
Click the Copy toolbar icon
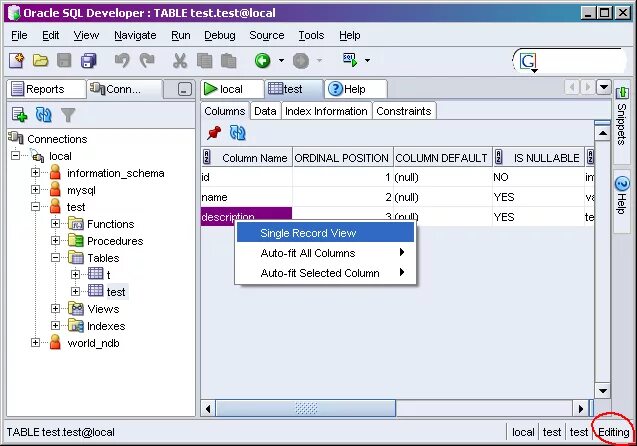coord(204,61)
